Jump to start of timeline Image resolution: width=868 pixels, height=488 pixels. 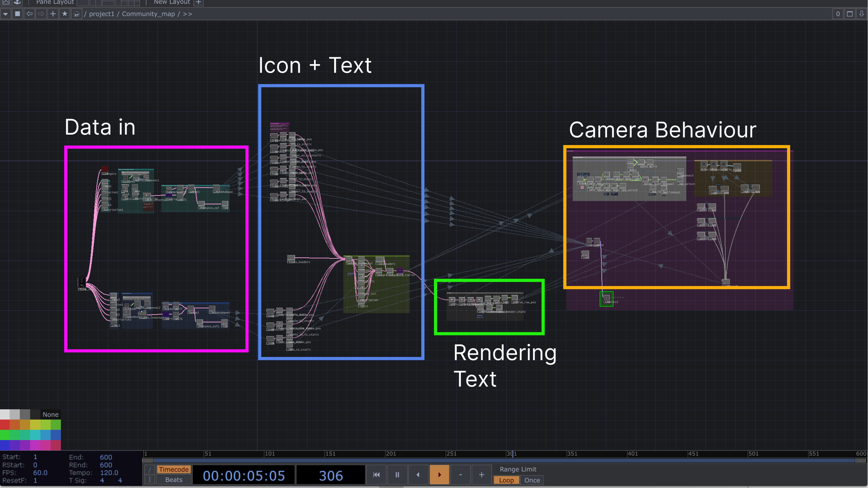[x=376, y=475]
